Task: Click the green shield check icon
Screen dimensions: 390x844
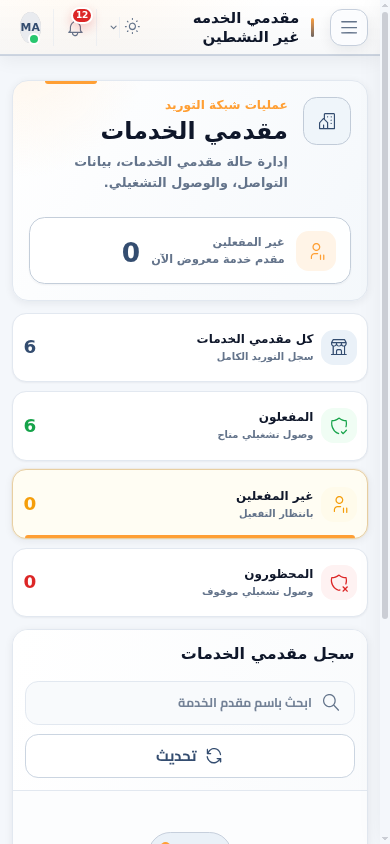Action: [x=339, y=426]
